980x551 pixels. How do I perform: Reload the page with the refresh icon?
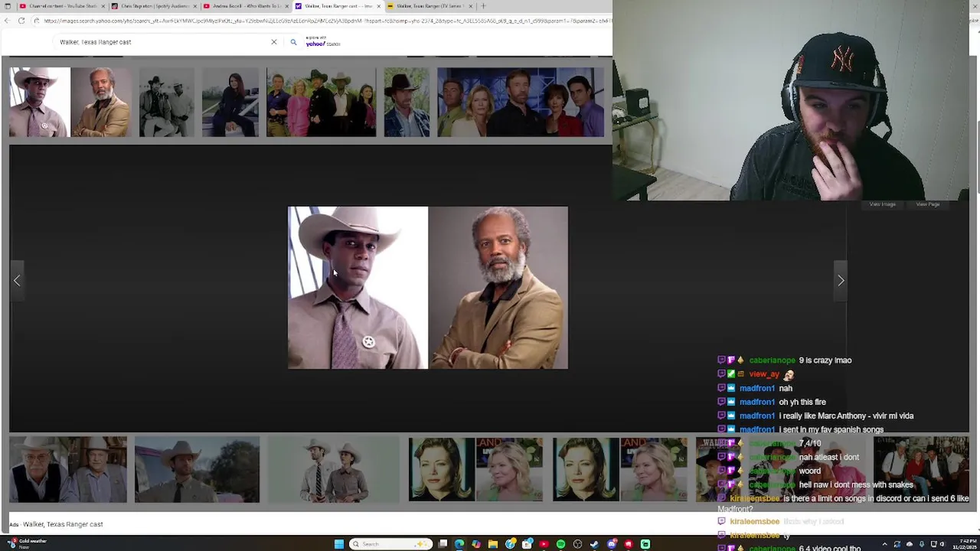[x=21, y=21]
